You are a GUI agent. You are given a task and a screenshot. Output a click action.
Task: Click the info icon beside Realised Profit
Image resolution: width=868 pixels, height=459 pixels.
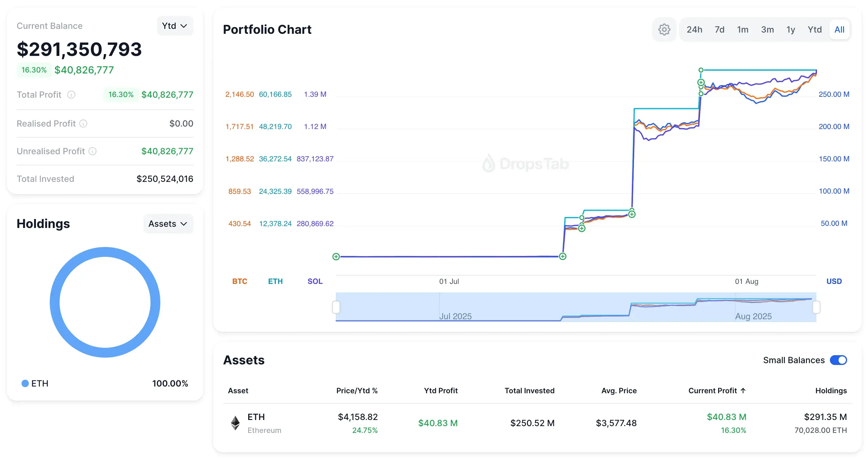pyautogui.click(x=83, y=124)
